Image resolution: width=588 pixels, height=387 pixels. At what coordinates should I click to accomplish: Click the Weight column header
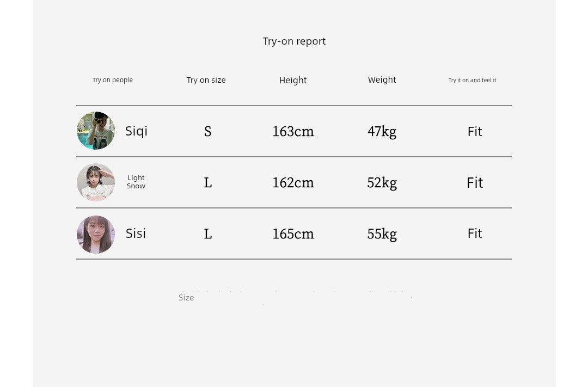[x=382, y=80]
